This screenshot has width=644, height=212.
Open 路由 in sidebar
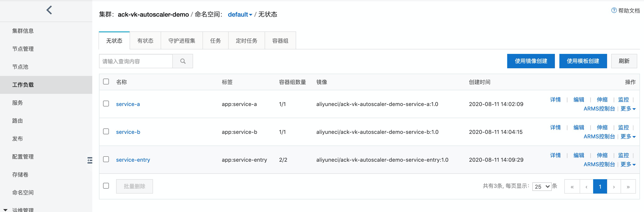tap(18, 121)
